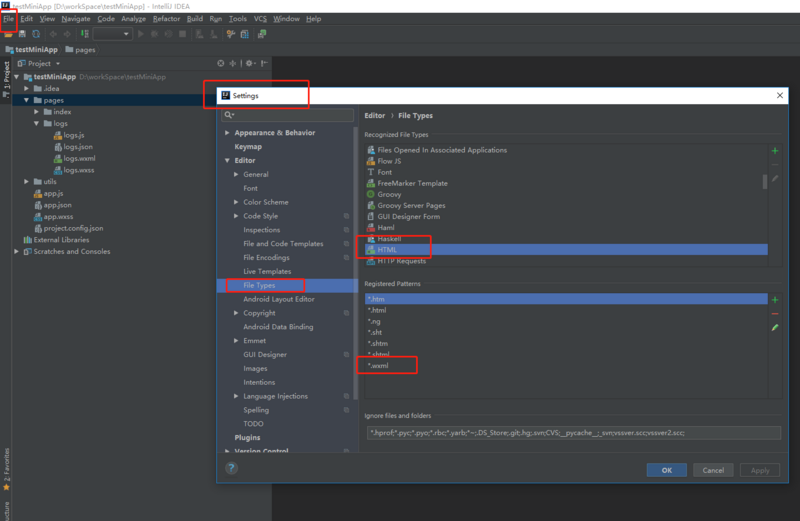This screenshot has width=800, height=521.
Task: Collapse the logs folder
Action: click(37, 123)
